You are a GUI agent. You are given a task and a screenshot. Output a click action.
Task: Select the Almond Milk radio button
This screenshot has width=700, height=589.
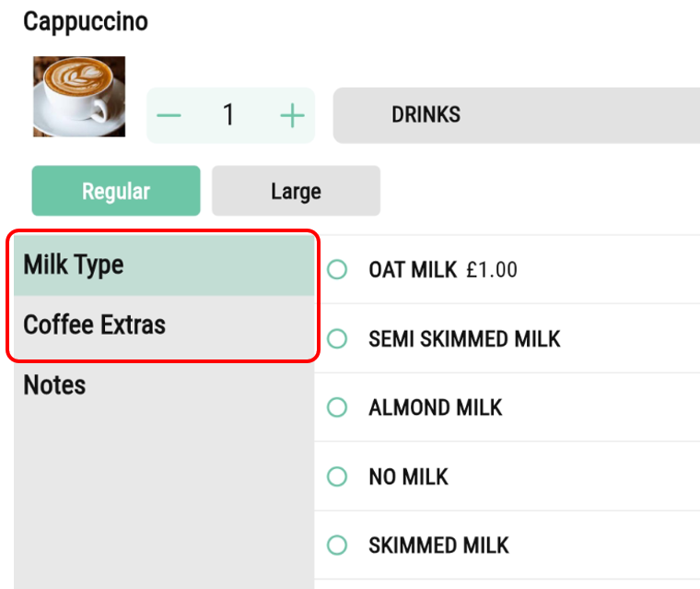[x=337, y=407]
